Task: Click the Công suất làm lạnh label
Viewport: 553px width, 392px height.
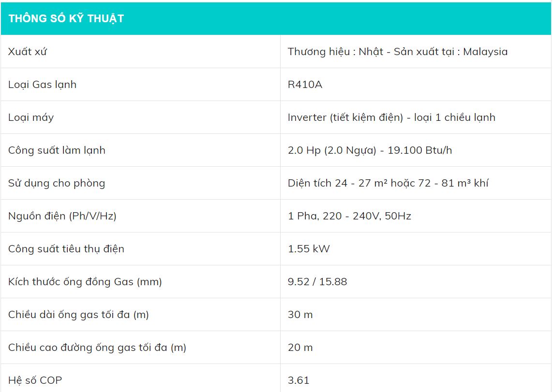Action: (x=57, y=150)
